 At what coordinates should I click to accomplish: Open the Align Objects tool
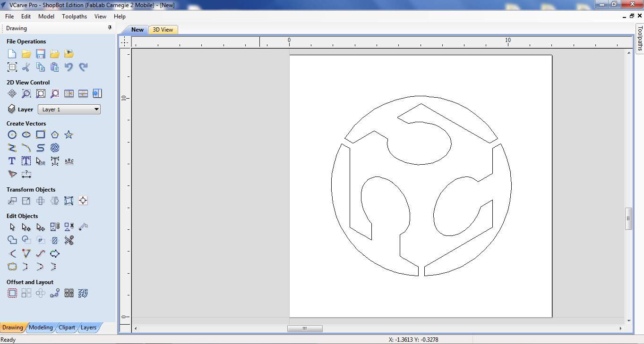tap(83, 201)
